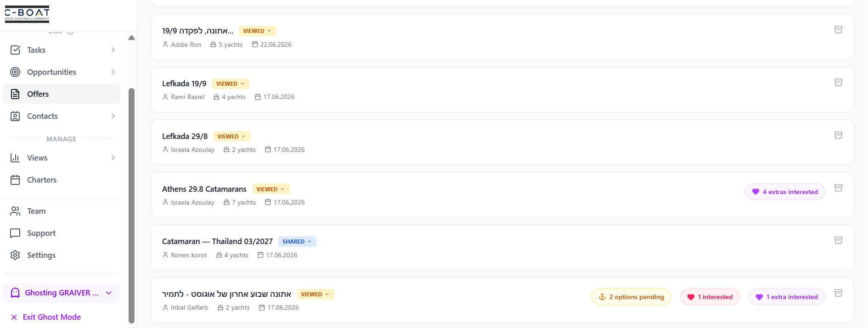Viewport: 868px width, 328px height.
Task: Change VIEWED status on Athens 29.8 Catamarans
Action: click(271, 189)
